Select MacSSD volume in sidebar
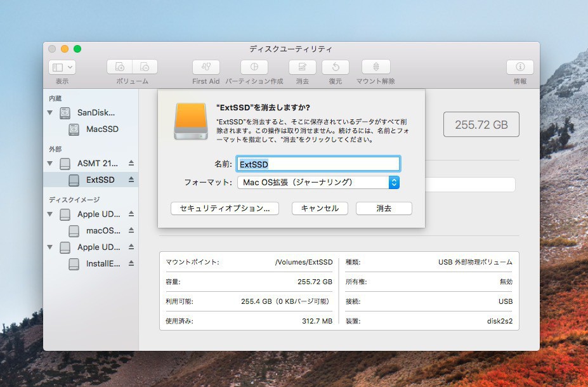 pos(101,129)
